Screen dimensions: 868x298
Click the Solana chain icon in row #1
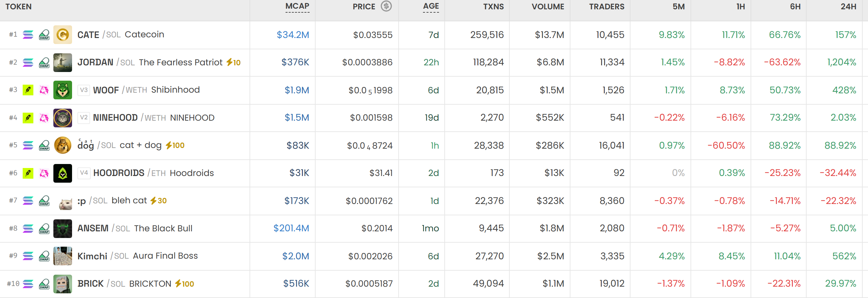(x=28, y=35)
